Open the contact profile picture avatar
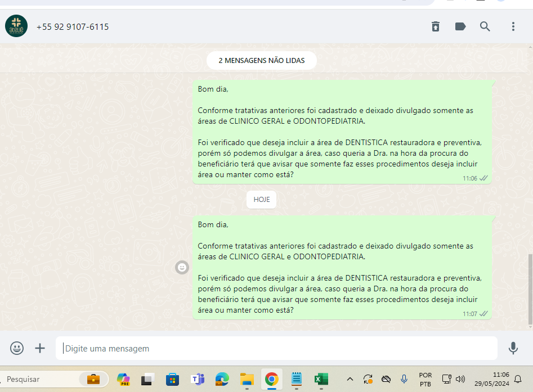Screen dimensions: 533x392 (16, 26)
